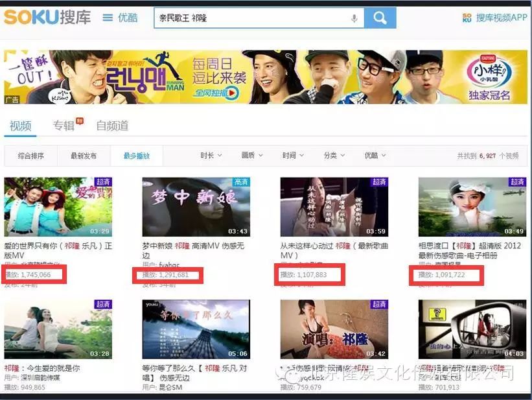Click the 03:43 duration on 梦中新娘 thumbnail
The width and height of the screenshot is (532, 400).
click(238, 231)
